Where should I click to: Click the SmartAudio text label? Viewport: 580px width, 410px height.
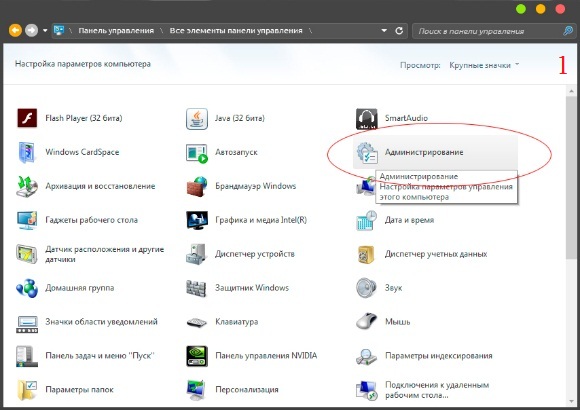click(x=406, y=118)
